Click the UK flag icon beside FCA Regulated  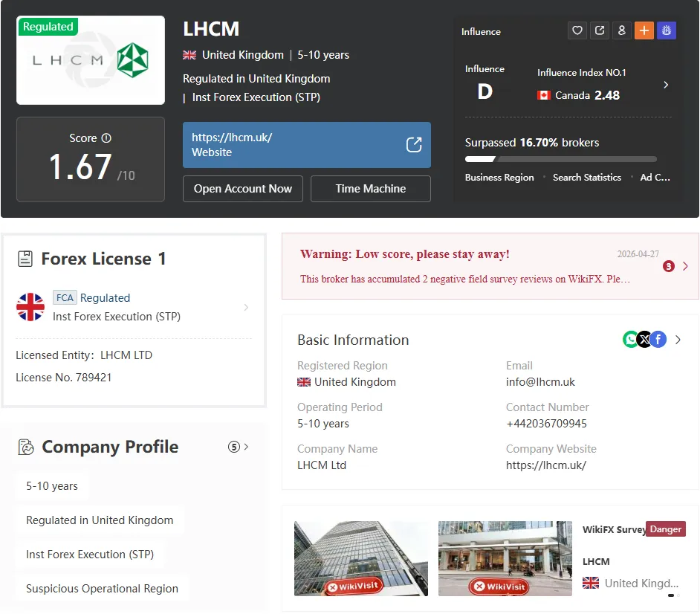(x=30, y=307)
